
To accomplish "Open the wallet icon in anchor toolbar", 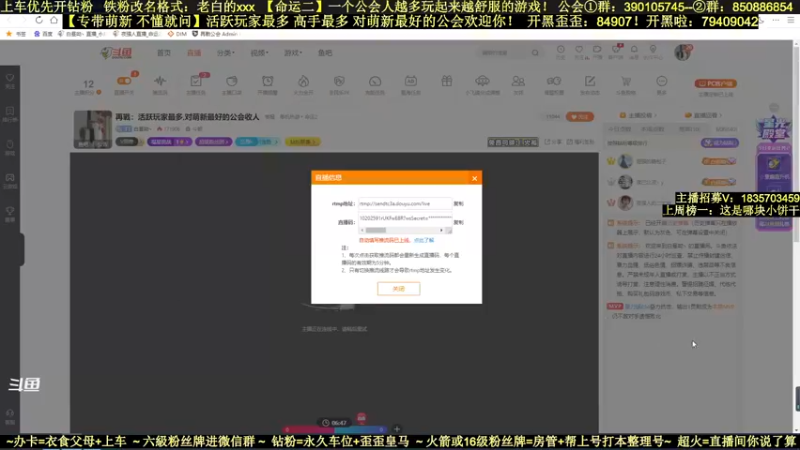I will tap(232, 81).
